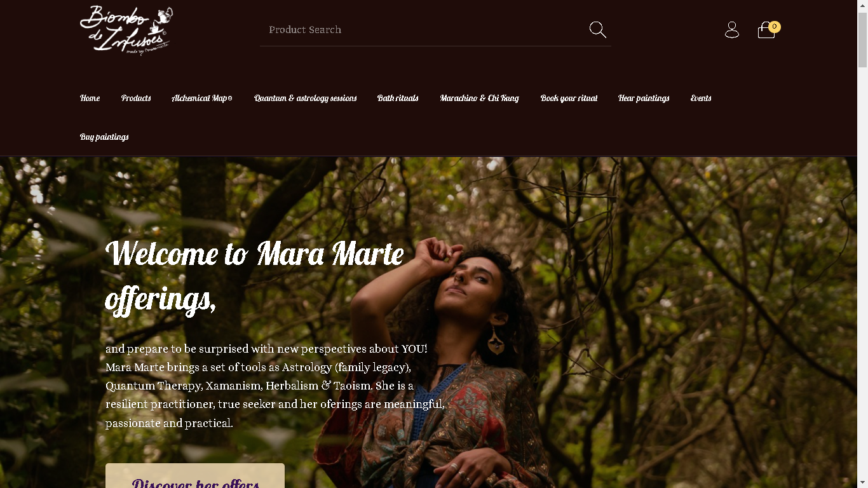This screenshot has width=868, height=488.
Task: Open Alchemical Map© page
Action: pyautogui.click(x=202, y=98)
